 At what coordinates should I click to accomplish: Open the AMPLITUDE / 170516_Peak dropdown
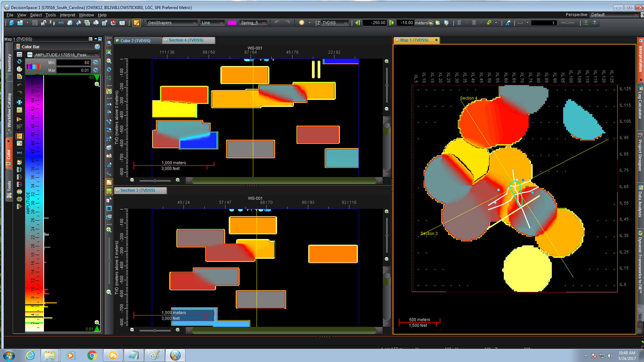point(66,55)
